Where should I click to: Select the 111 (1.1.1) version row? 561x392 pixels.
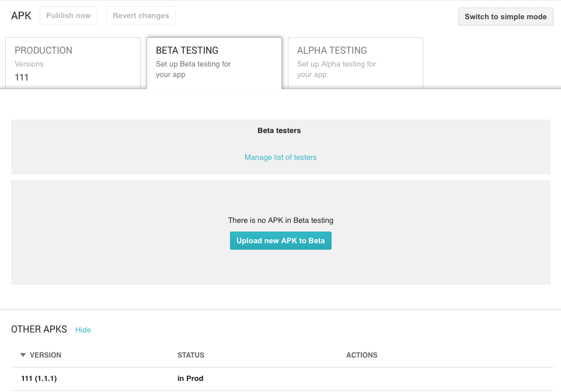point(39,379)
